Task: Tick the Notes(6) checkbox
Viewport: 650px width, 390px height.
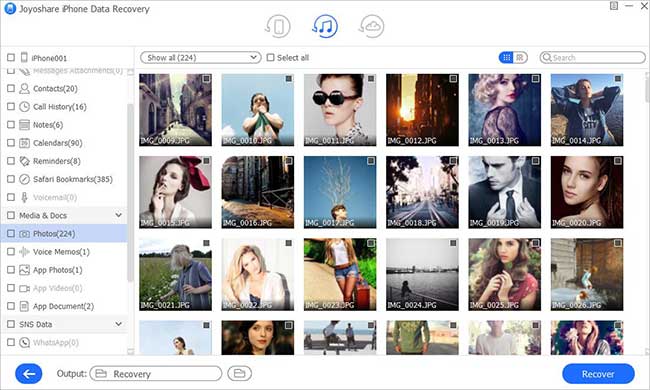Action: pos(11,125)
